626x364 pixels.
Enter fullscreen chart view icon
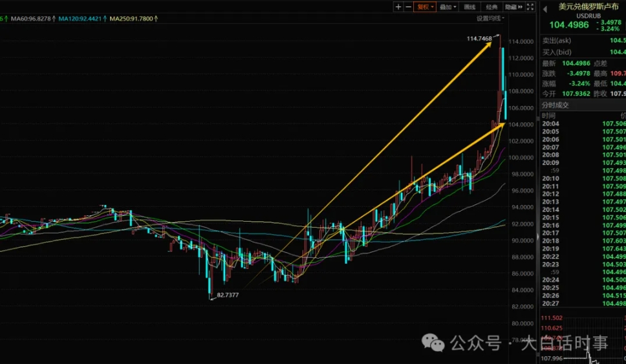click(x=530, y=6)
